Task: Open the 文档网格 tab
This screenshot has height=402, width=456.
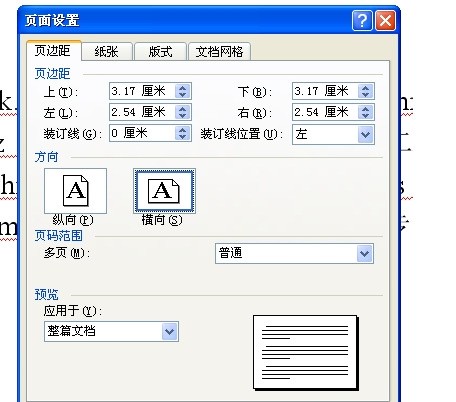Action: click(219, 52)
